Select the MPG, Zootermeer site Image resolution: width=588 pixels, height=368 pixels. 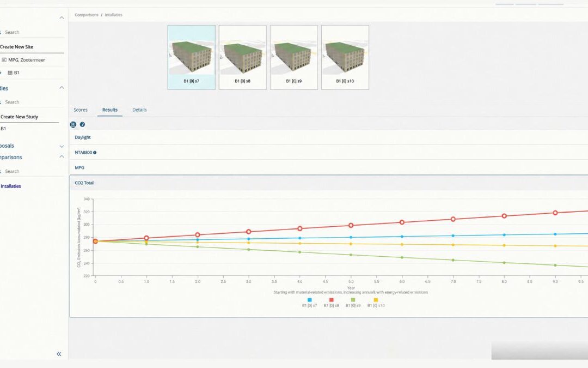pos(27,60)
